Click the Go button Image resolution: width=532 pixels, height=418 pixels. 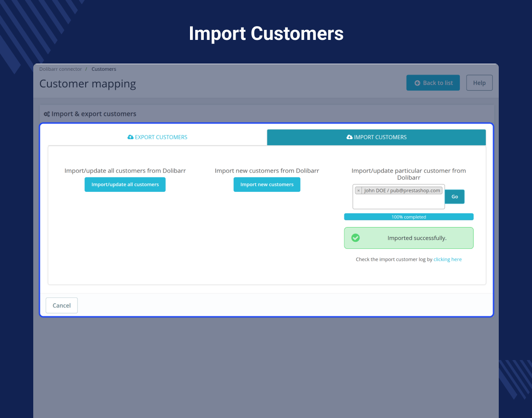[455, 197]
